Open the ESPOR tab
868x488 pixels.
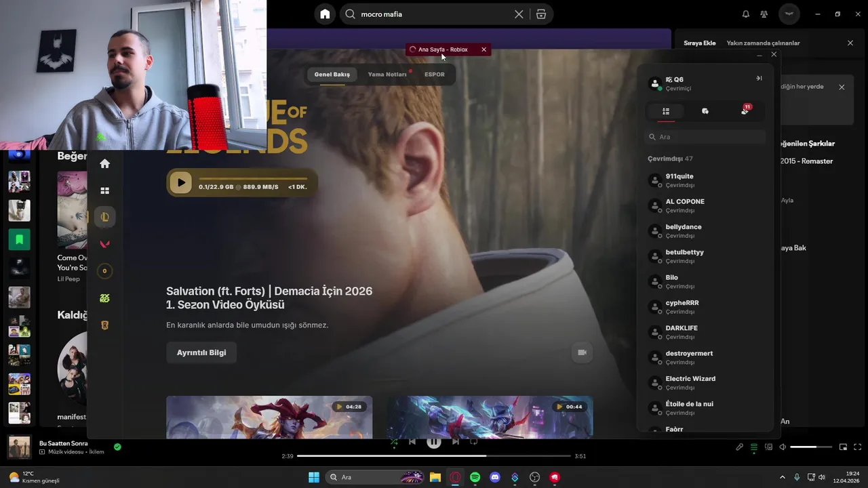tap(435, 75)
